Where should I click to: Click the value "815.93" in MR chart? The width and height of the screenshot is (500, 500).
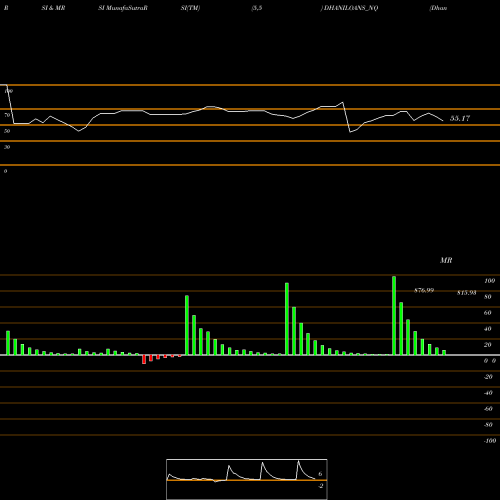click(467, 293)
